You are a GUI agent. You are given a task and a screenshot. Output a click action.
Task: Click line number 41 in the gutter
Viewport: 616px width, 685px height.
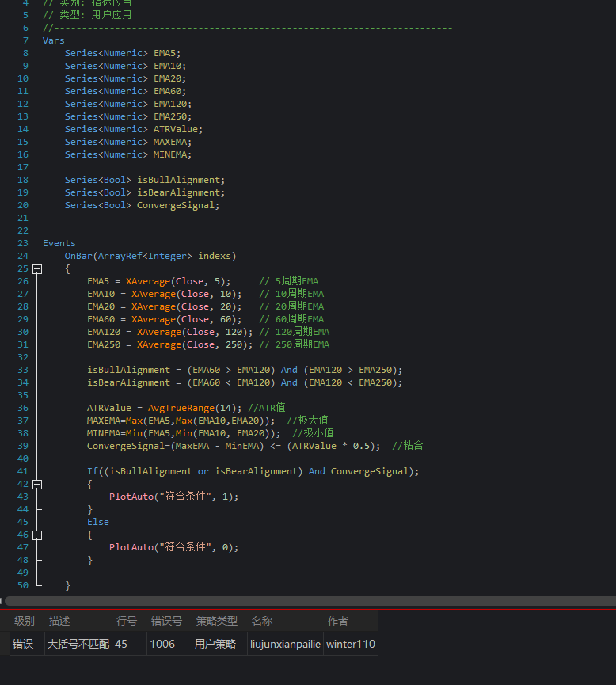click(23, 471)
